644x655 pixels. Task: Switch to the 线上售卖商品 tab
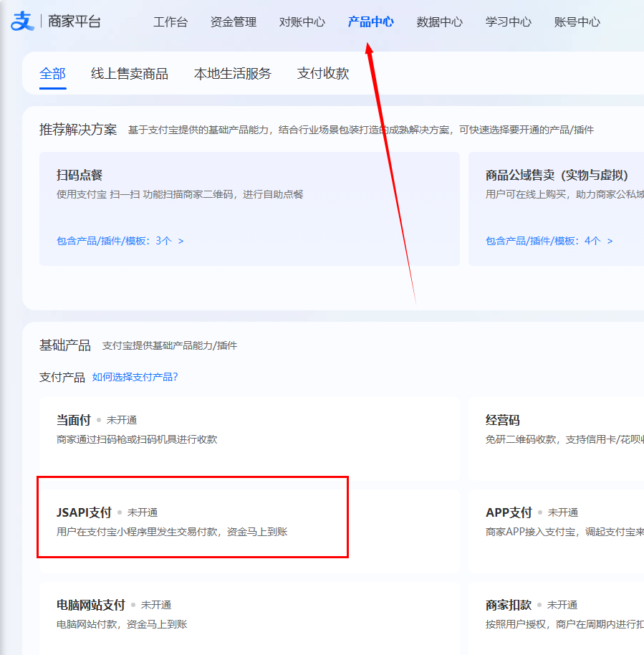coord(130,74)
